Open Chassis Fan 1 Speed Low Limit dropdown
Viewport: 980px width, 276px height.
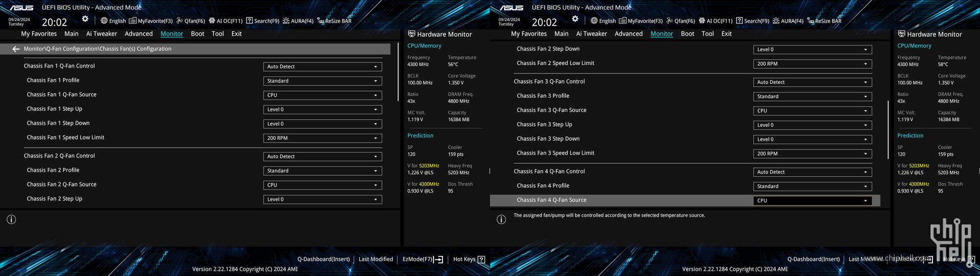(x=323, y=138)
